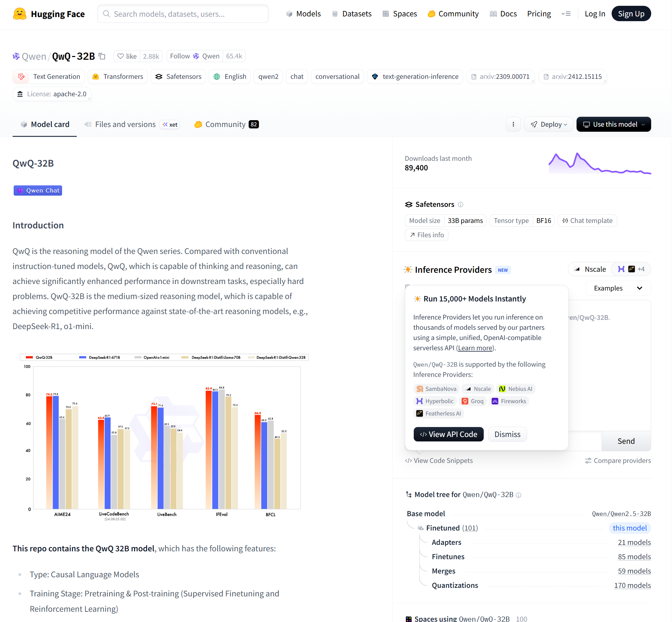Open the Files info link
The height and width of the screenshot is (622, 672).
(x=426, y=235)
